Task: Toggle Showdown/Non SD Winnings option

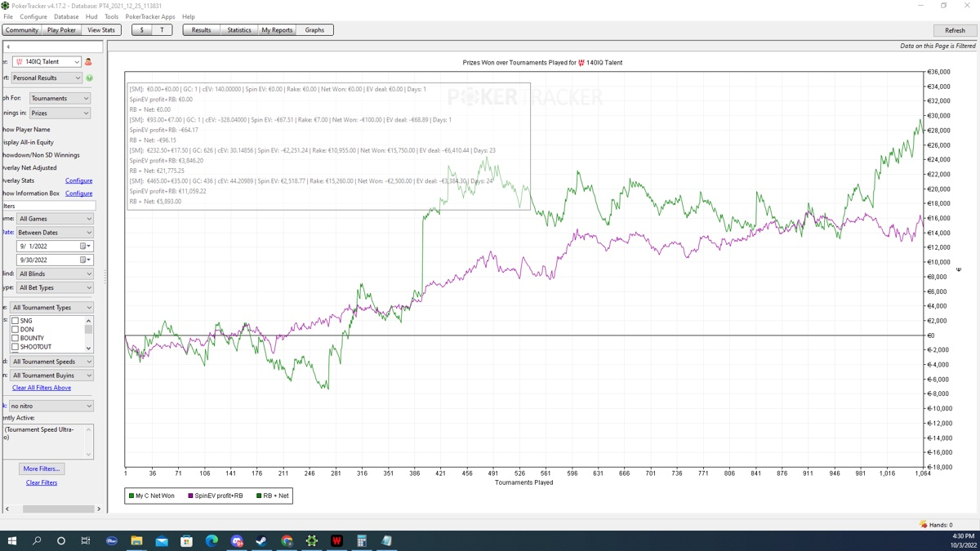Action: (x=40, y=155)
